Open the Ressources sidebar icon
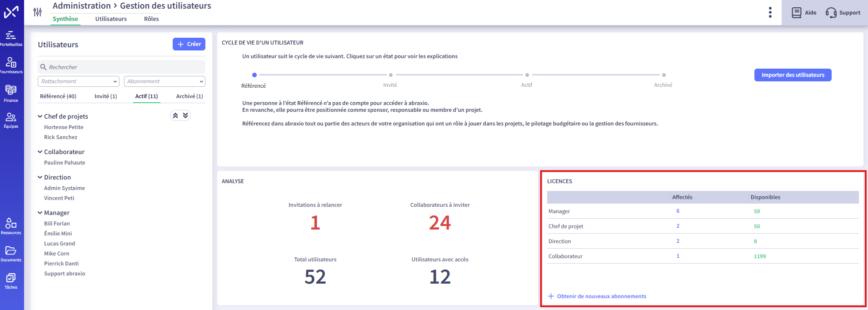The image size is (868, 310). coord(11,226)
